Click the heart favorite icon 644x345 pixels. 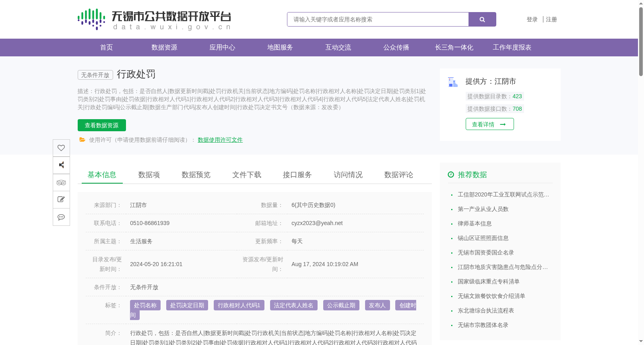click(x=61, y=148)
